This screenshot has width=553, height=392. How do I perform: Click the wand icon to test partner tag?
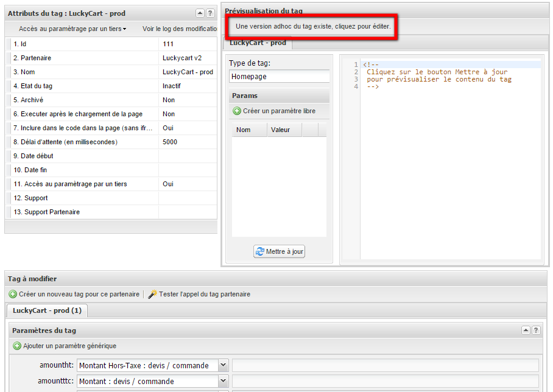click(152, 294)
